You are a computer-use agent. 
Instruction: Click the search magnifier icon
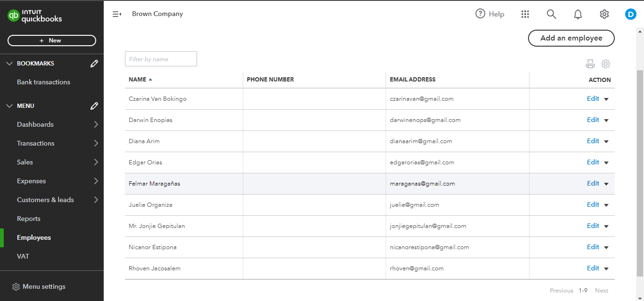point(552,14)
